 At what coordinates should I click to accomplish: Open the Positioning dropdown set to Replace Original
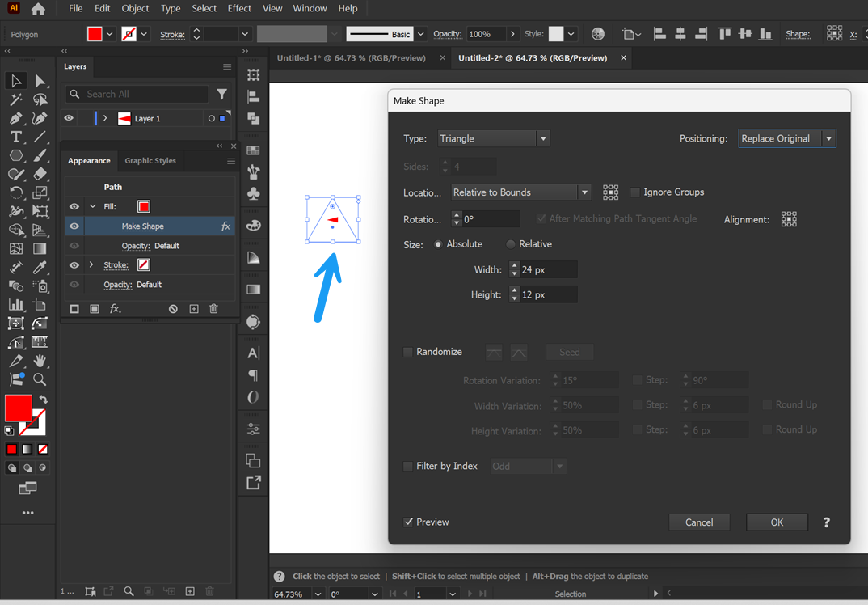(x=786, y=137)
